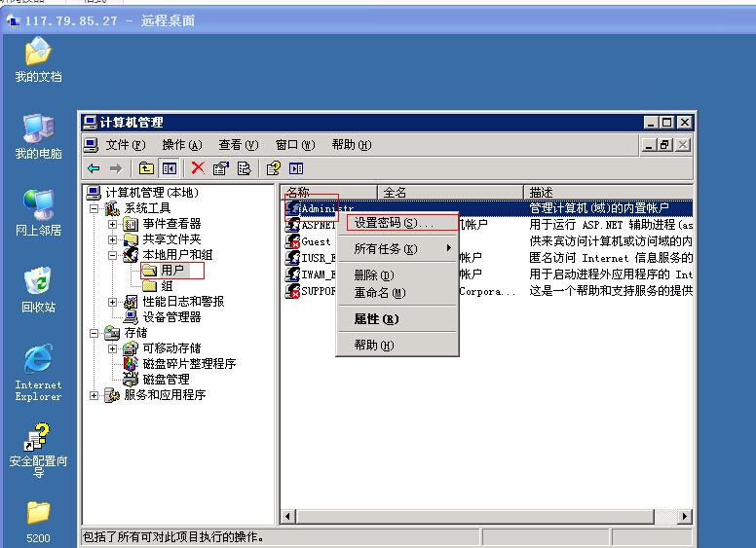
Task: Open the Internet Explorer desktop icon
Action: click(38, 370)
